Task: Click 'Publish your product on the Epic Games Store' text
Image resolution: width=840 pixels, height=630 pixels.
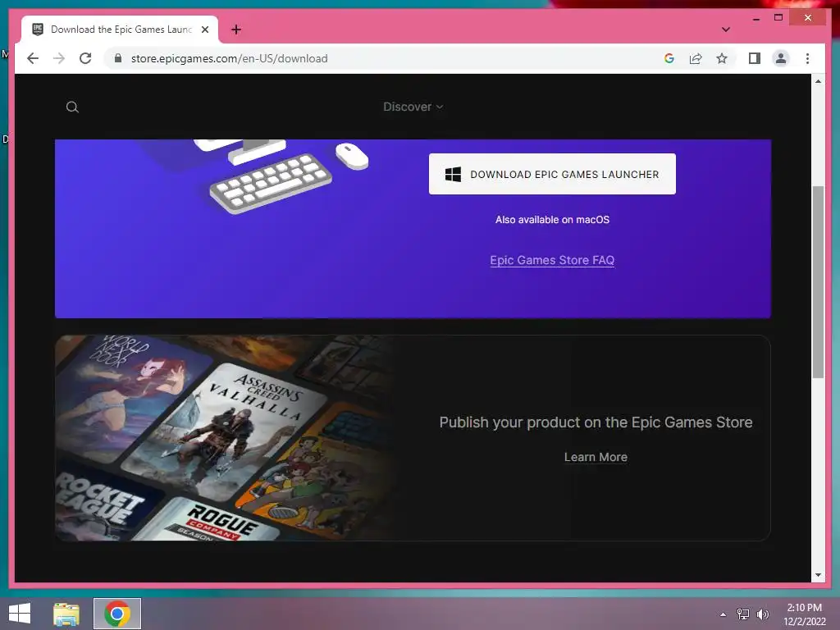Action: 596,422
